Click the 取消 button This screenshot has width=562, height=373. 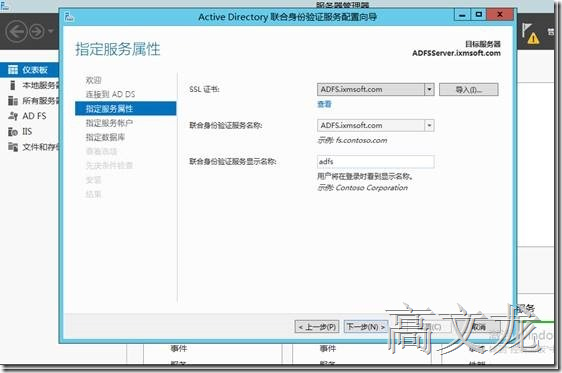(479, 327)
